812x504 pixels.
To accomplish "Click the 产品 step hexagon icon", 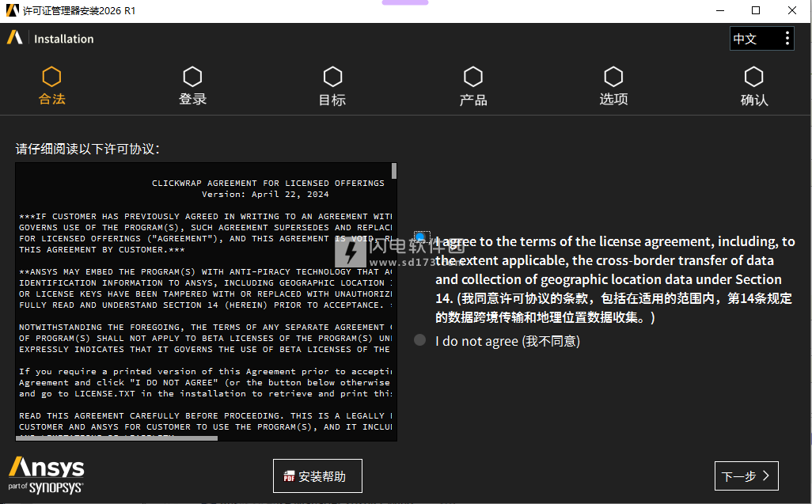I will click(473, 77).
